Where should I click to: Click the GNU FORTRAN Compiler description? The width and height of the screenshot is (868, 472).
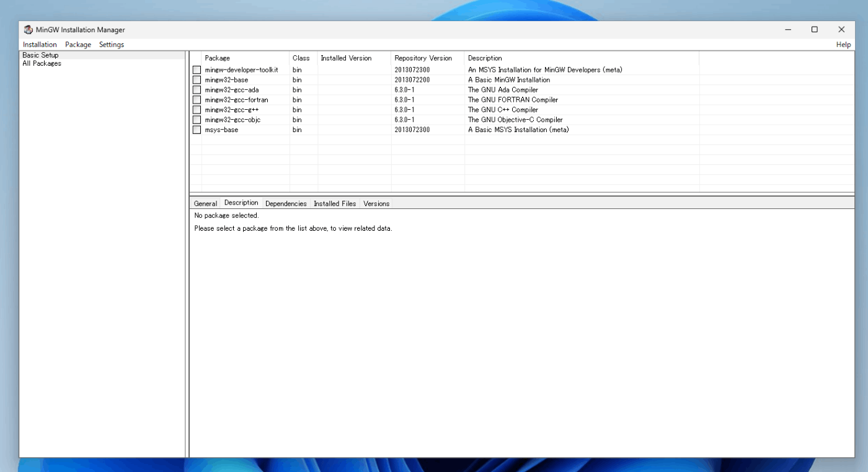[x=513, y=100]
